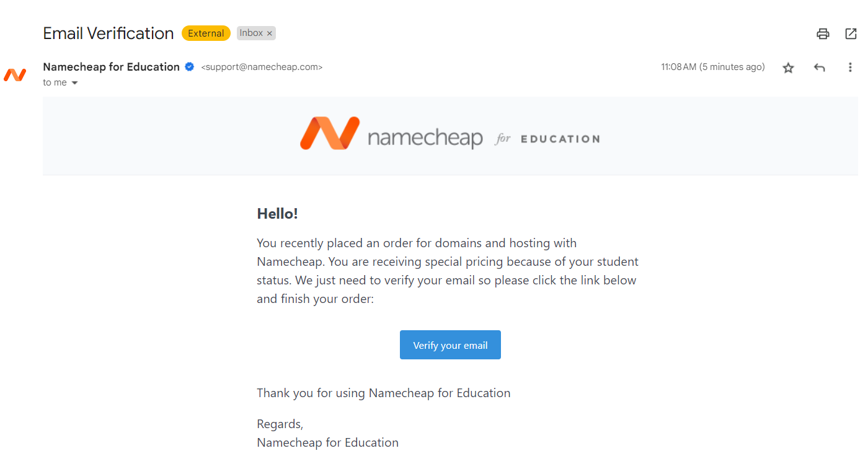This screenshot has width=868, height=456.
Task: Click the "Verify your email" button
Action: tap(450, 345)
